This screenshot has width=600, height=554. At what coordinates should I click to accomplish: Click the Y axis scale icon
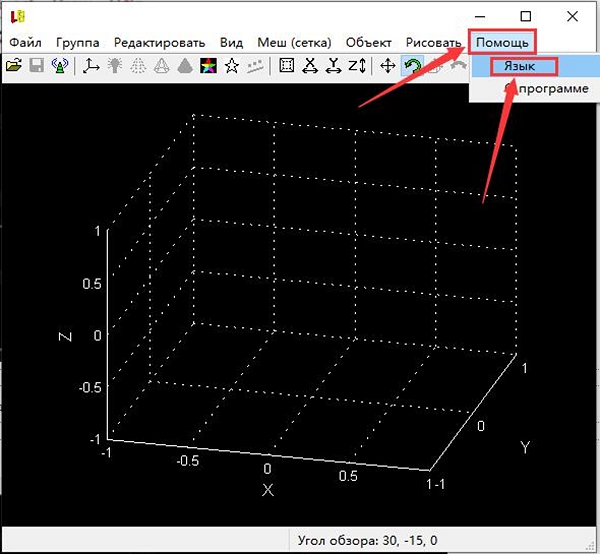333,65
